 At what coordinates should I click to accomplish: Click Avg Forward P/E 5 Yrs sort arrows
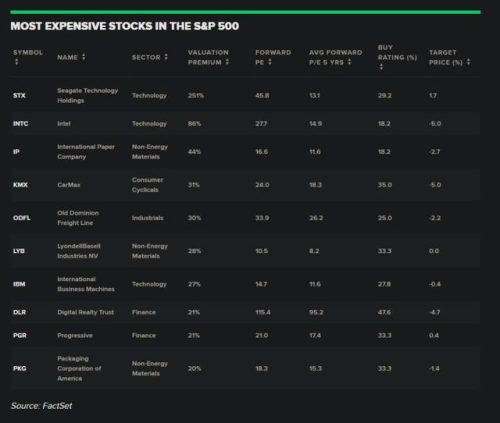[349, 62]
